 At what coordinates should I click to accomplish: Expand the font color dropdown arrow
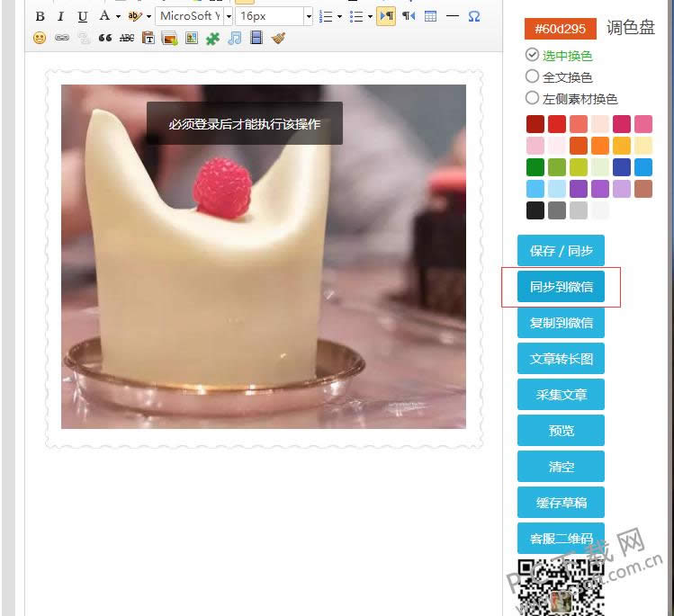[x=118, y=16]
